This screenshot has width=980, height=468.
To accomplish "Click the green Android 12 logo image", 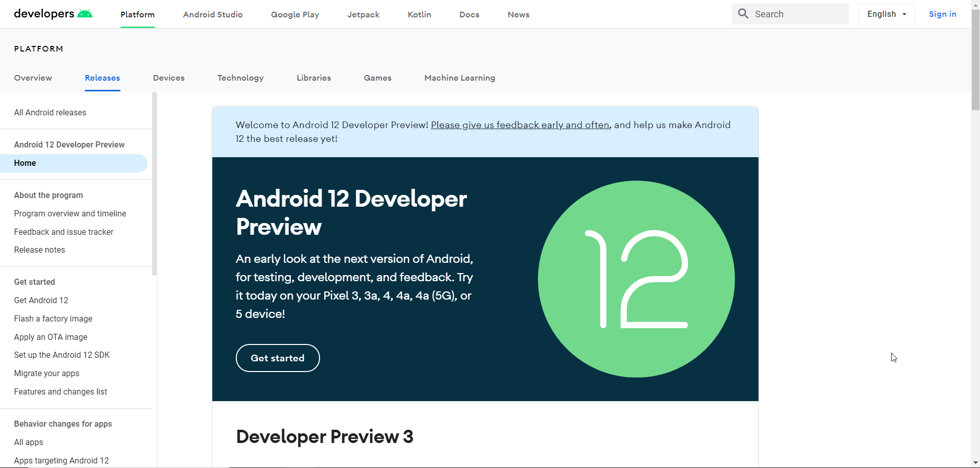I will (636, 279).
